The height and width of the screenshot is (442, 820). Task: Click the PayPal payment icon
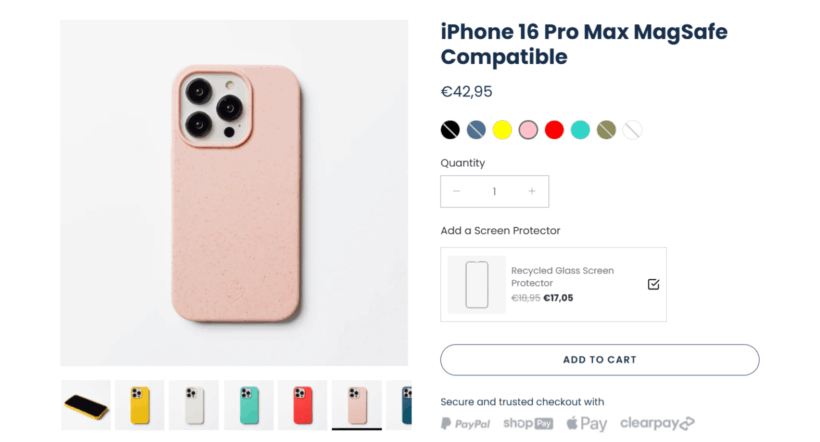466,424
